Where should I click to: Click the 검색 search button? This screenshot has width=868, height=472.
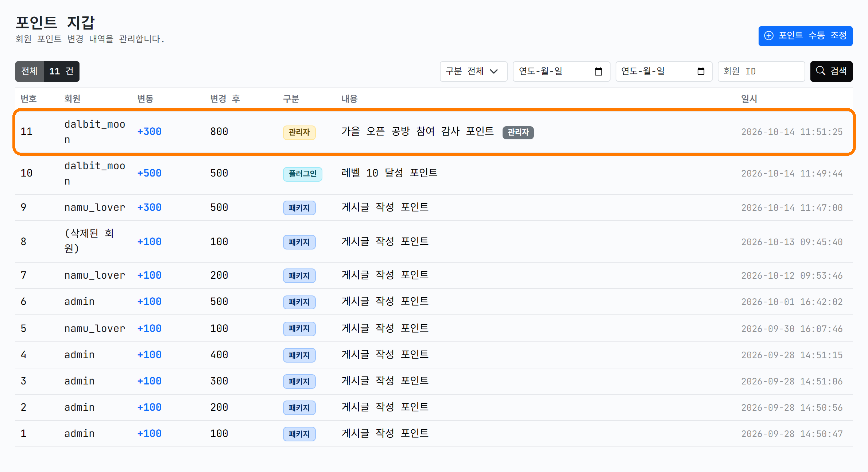831,71
